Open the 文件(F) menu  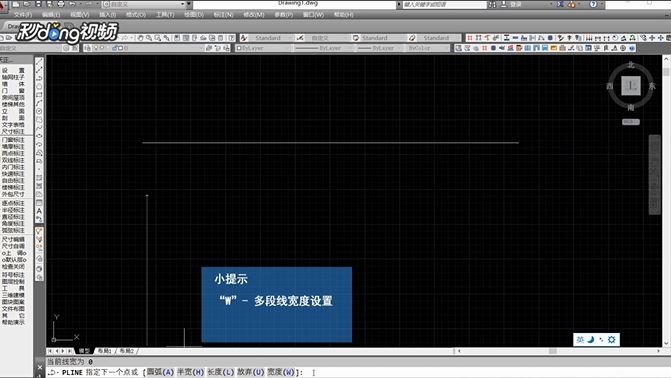pyautogui.click(x=23, y=15)
